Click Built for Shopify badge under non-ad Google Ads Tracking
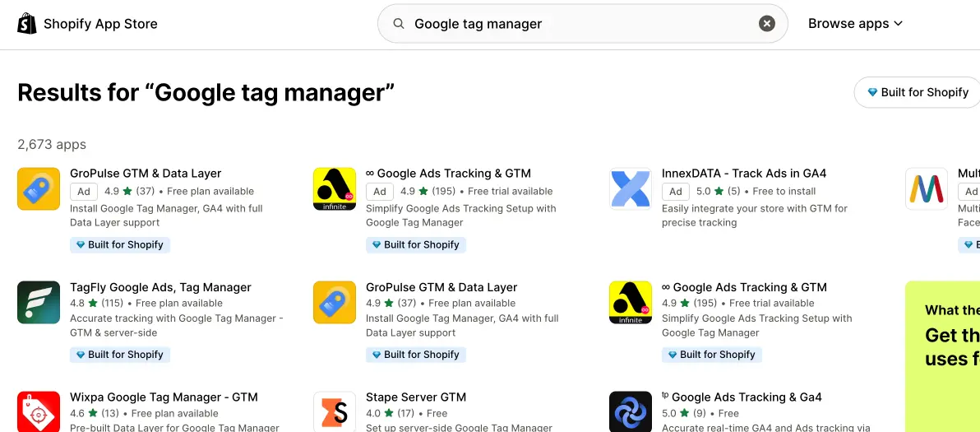 pyautogui.click(x=712, y=355)
